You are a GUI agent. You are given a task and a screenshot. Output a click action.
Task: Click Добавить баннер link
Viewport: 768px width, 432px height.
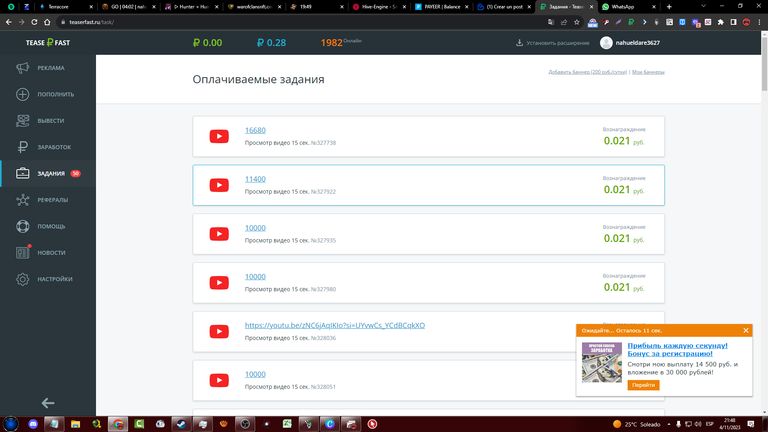tap(587, 72)
